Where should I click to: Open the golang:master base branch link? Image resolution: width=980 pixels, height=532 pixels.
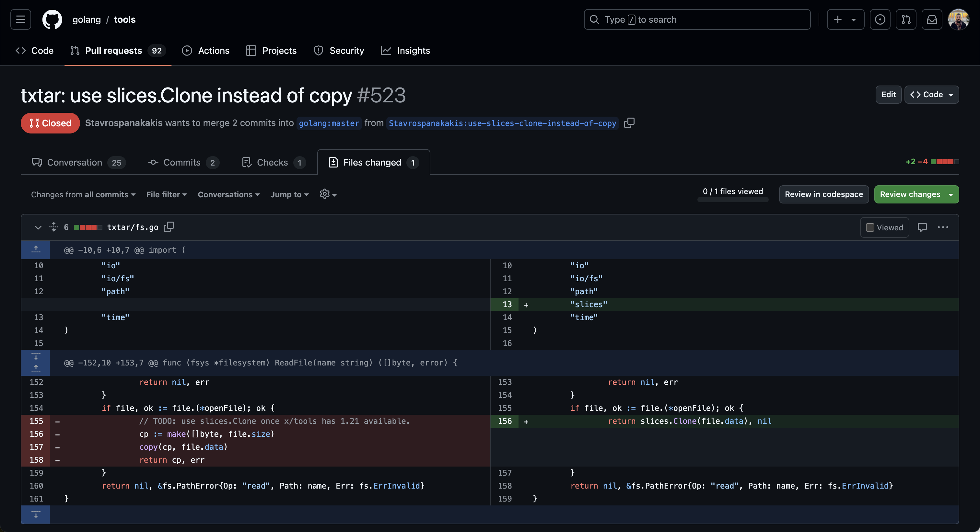point(329,123)
